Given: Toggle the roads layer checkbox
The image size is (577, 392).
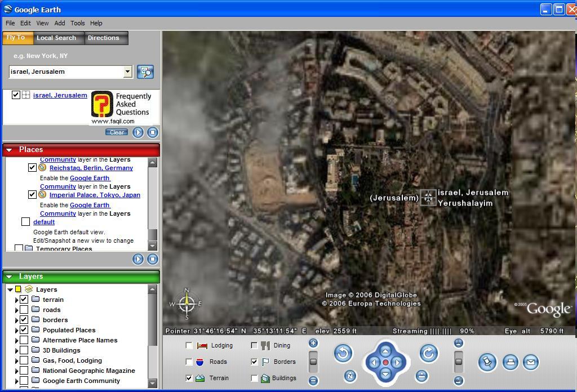Looking at the screenshot, I should [x=24, y=310].
